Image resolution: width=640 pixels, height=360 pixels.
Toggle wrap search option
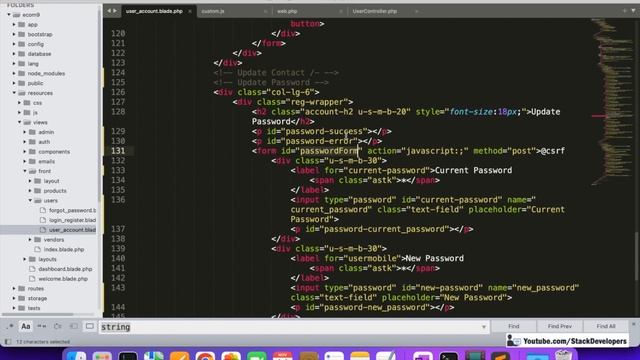(x=58, y=326)
